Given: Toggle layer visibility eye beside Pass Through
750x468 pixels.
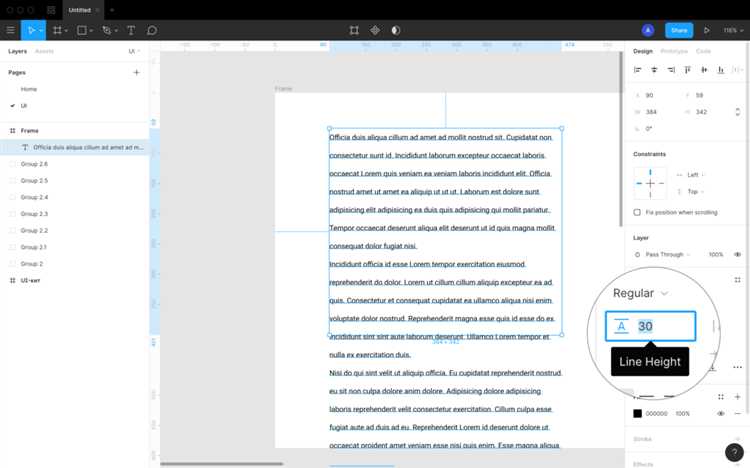Looking at the screenshot, I should point(737,255).
